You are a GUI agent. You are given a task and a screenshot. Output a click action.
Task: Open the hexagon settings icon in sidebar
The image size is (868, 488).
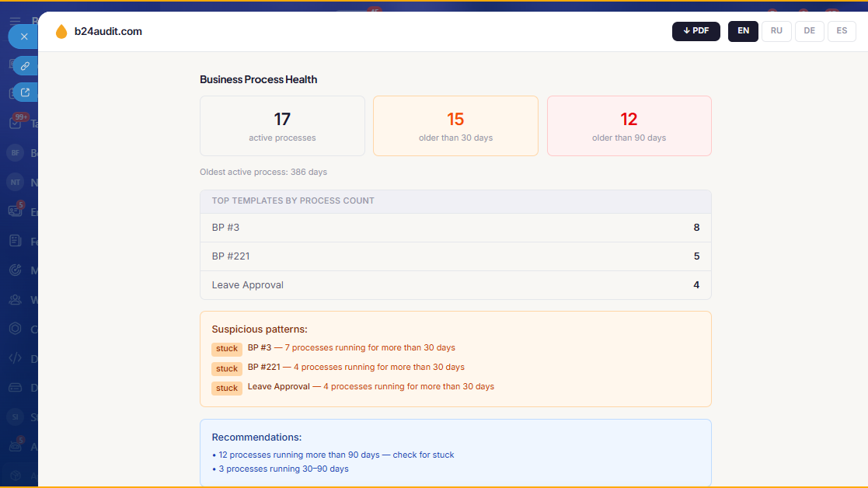15,329
